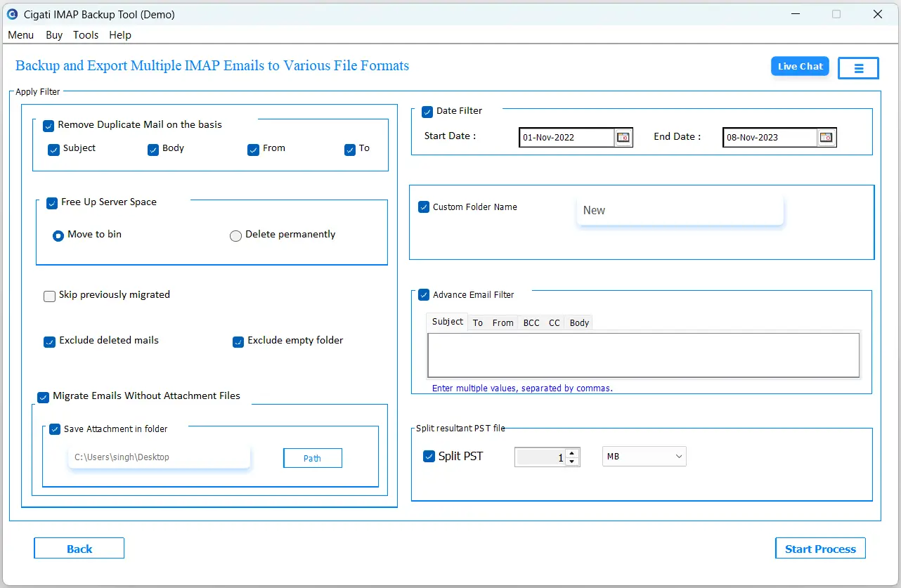Disable the Date Filter checkbox
The width and height of the screenshot is (901, 588).
(427, 112)
